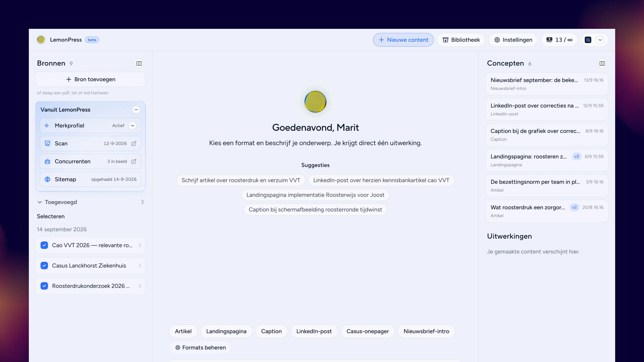Open Scan in external link icon
This screenshot has height=362, width=644.
pos(134,143)
